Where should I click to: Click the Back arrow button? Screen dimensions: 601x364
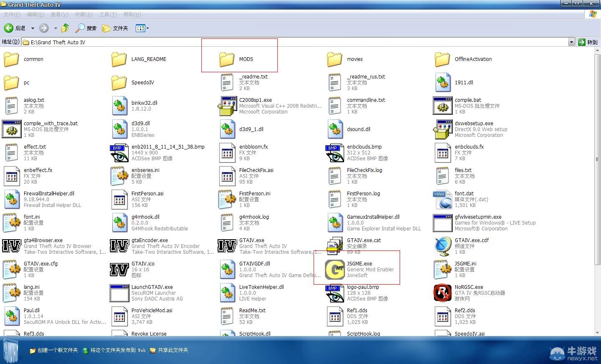click(x=9, y=28)
